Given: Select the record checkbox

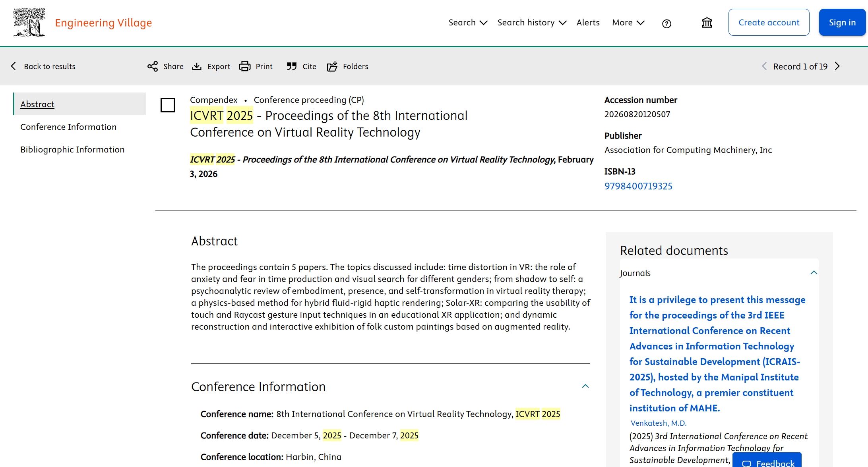Looking at the screenshot, I should [x=168, y=105].
